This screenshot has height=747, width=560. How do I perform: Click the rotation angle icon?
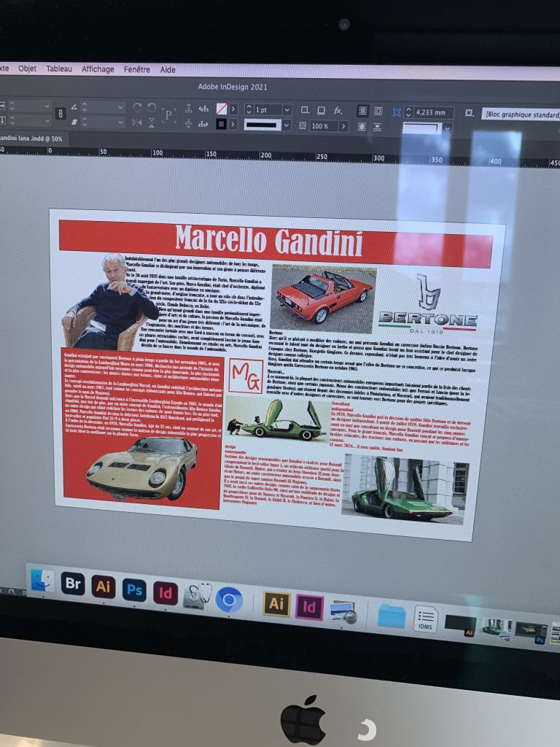[74, 107]
